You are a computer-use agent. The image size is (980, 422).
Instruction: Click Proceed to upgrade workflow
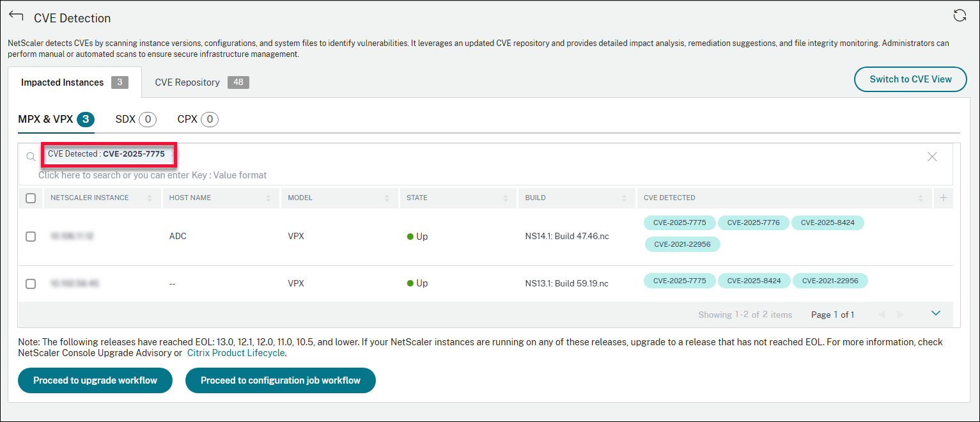(95, 380)
